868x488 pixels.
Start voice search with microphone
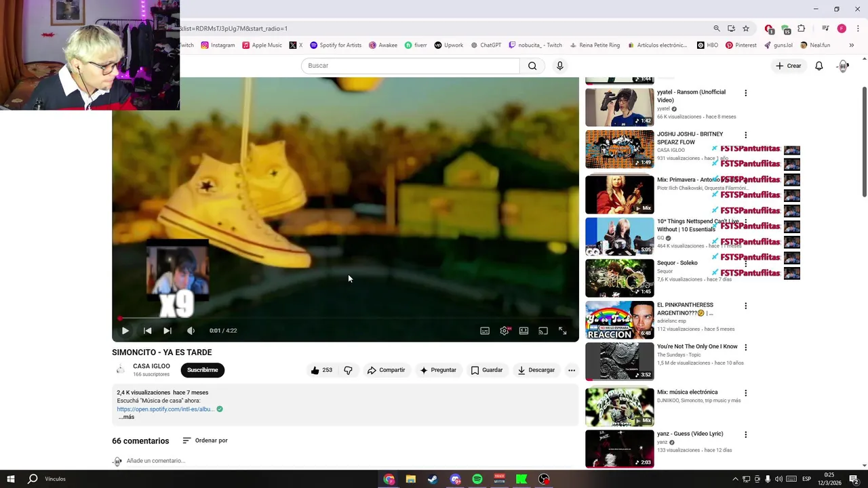pos(559,66)
